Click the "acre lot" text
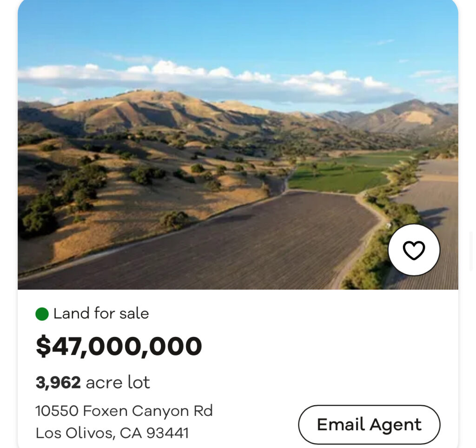476x448 pixels. click(x=118, y=382)
